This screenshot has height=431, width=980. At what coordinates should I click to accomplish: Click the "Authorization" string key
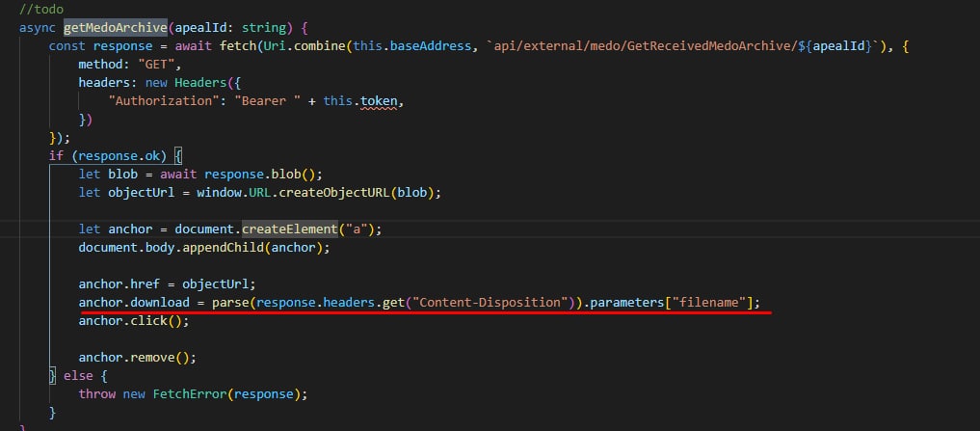coord(163,100)
